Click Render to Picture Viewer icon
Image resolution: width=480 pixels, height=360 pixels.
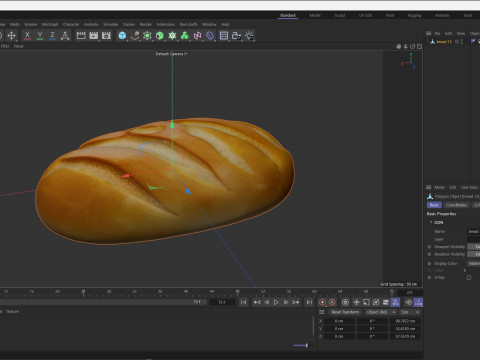94,36
